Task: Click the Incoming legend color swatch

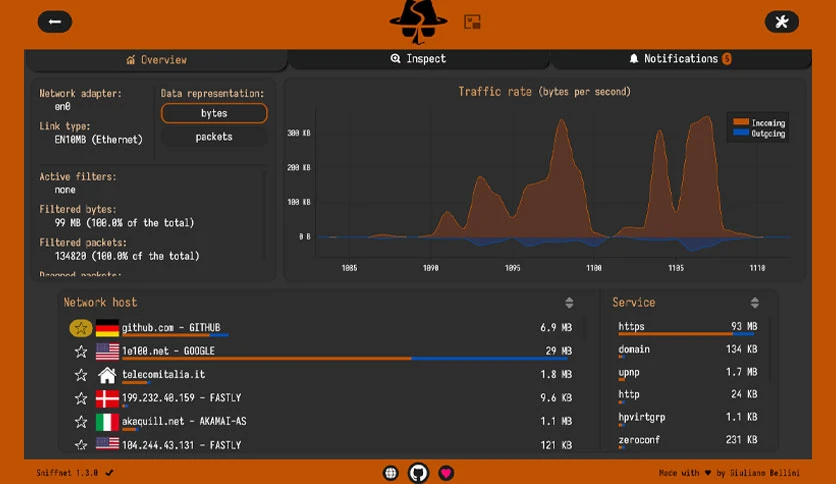Action: (x=741, y=122)
